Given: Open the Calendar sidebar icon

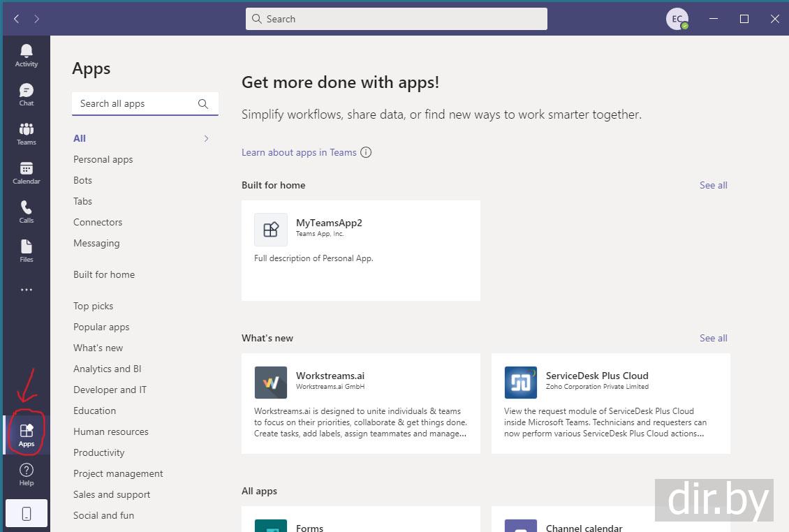Looking at the screenshot, I should [x=27, y=172].
